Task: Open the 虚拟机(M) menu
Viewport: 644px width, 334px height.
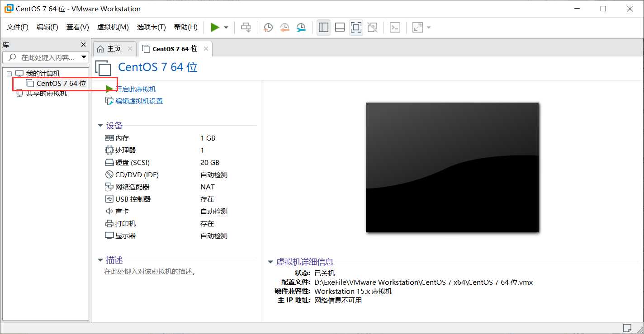Action: click(113, 27)
